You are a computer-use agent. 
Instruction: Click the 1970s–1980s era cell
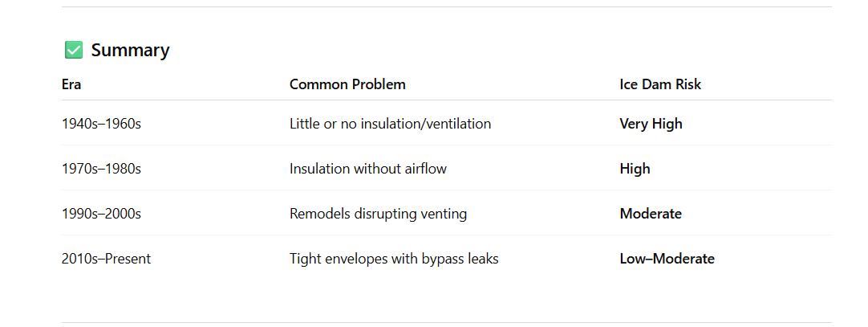pyautogui.click(x=101, y=169)
